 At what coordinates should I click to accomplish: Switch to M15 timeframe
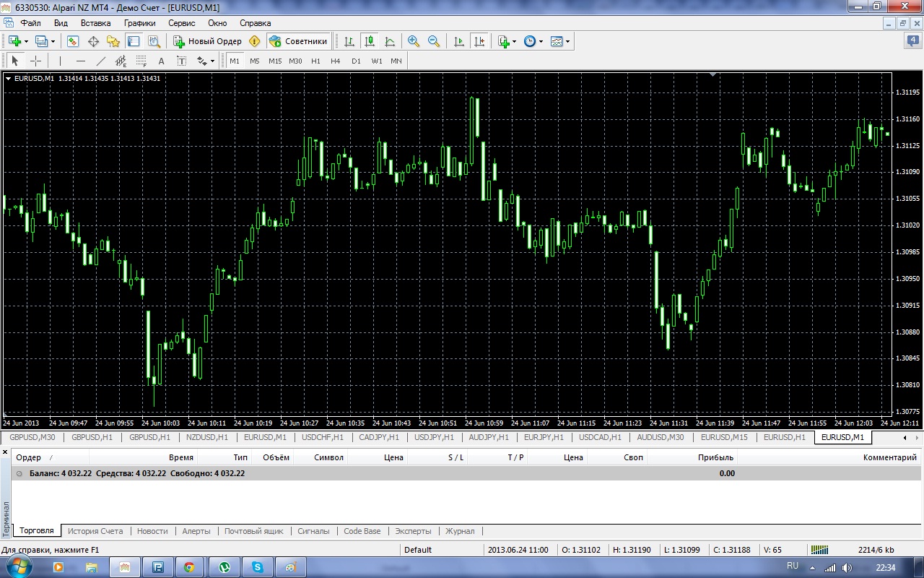275,61
